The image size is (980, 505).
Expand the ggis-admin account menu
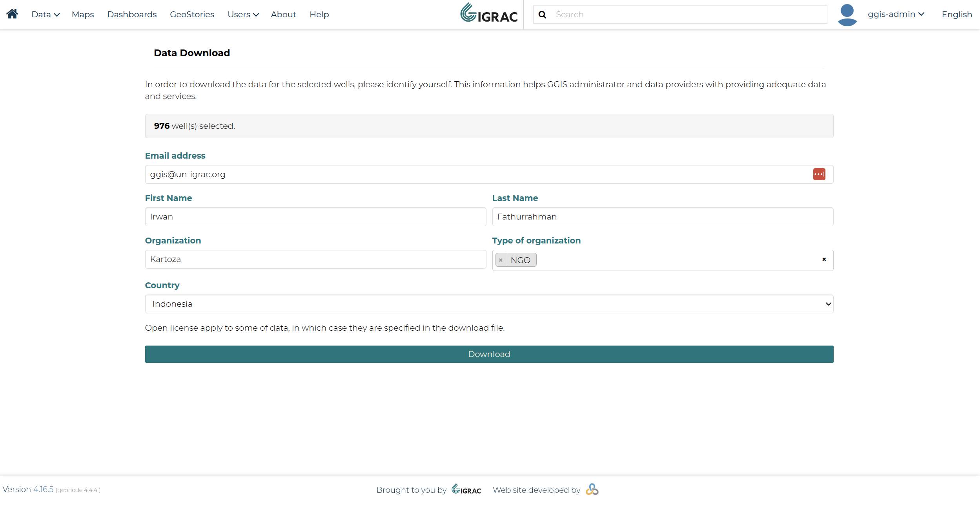coord(896,14)
